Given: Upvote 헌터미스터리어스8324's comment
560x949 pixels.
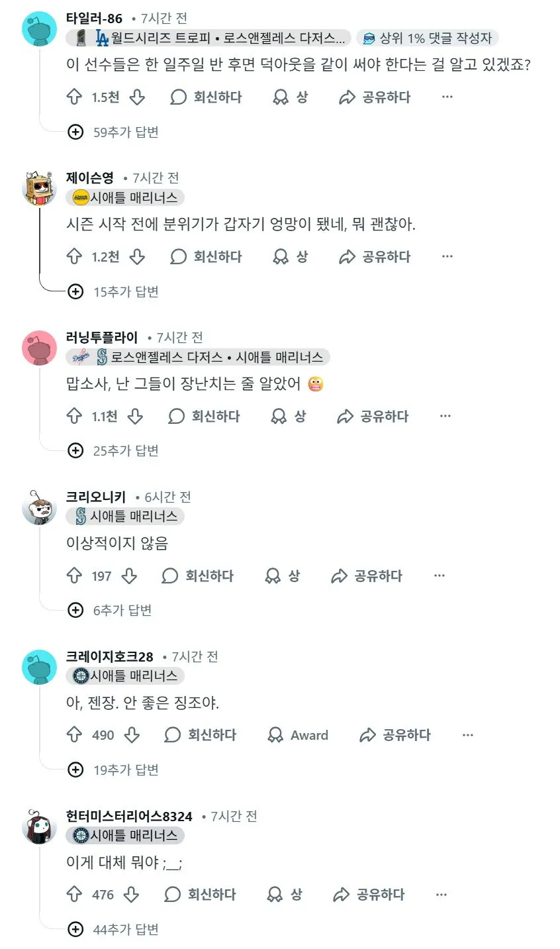Looking at the screenshot, I should (74, 895).
